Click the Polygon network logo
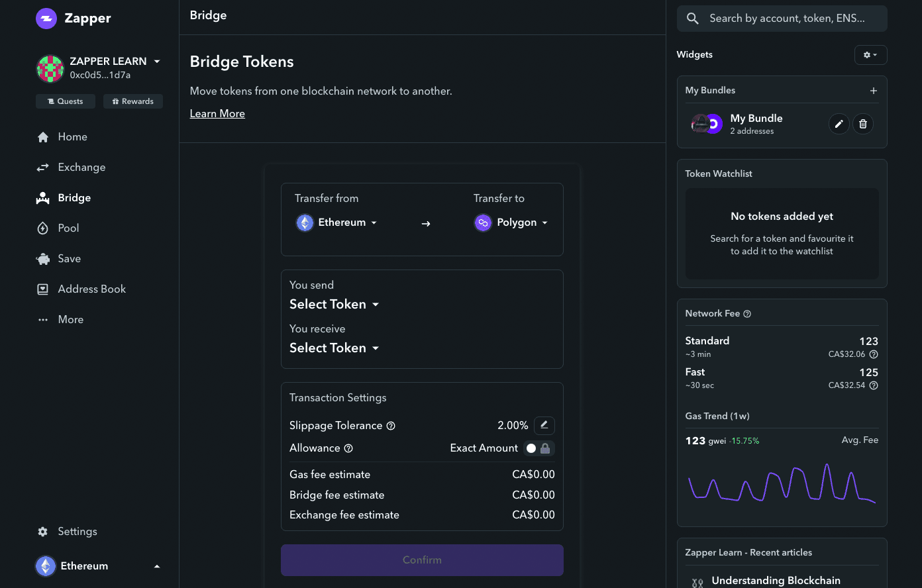The height and width of the screenshot is (588, 922). click(483, 222)
